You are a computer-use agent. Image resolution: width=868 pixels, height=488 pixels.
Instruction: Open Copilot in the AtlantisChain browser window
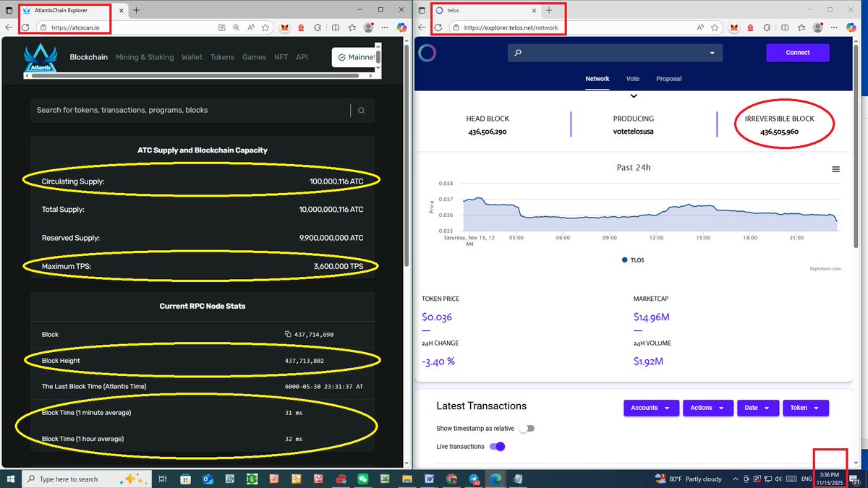point(402,27)
